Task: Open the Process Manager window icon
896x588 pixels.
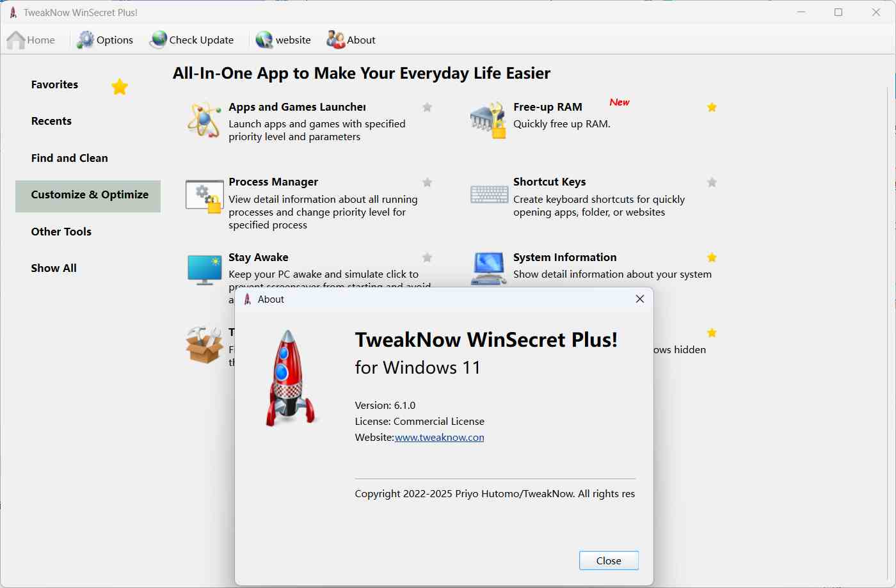Action: tap(204, 196)
